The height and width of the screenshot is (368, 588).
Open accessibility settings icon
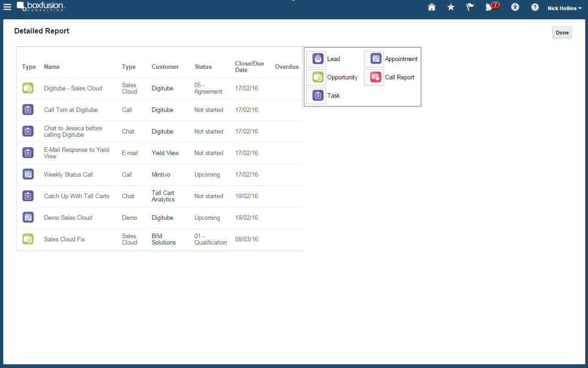515,7
